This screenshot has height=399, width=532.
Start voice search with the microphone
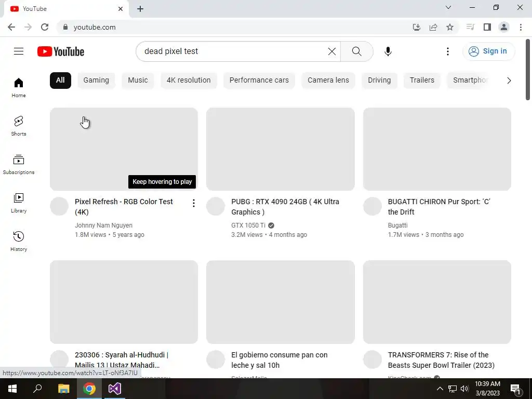coord(388,51)
